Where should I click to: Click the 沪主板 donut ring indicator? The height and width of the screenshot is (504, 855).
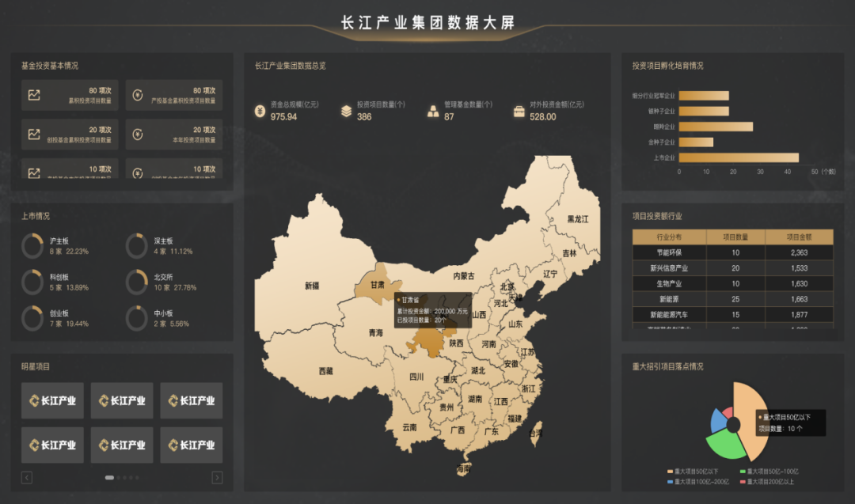pos(32,246)
